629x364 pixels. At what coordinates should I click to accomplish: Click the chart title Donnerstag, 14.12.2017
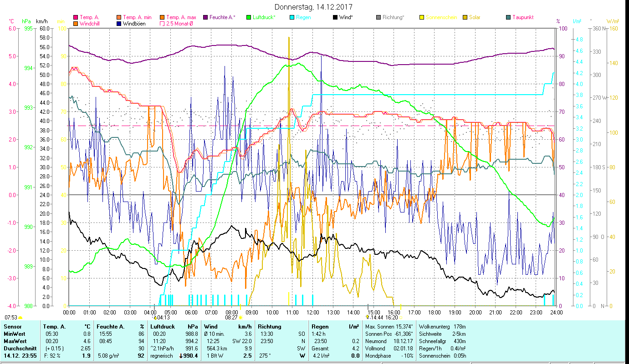click(314, 7)
